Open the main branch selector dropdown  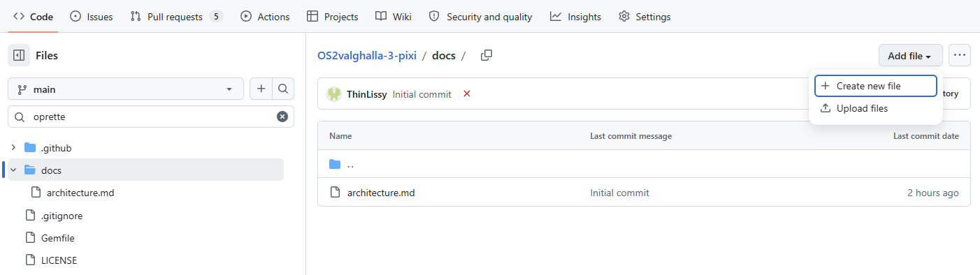click(126, 89)
